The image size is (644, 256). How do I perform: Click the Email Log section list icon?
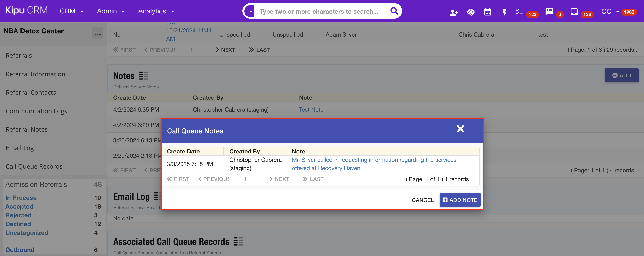click(157, 196)
